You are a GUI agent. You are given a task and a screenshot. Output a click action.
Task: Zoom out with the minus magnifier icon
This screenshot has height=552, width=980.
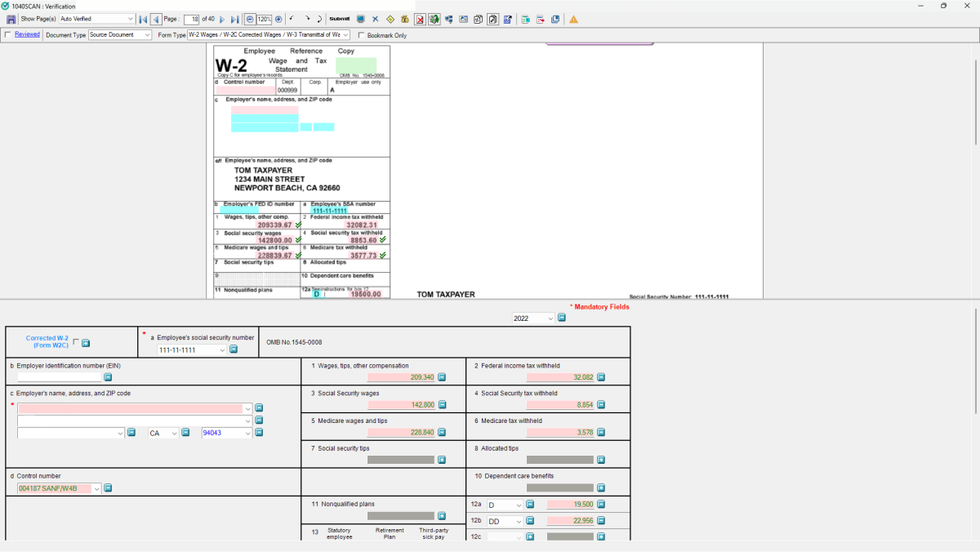249,19
